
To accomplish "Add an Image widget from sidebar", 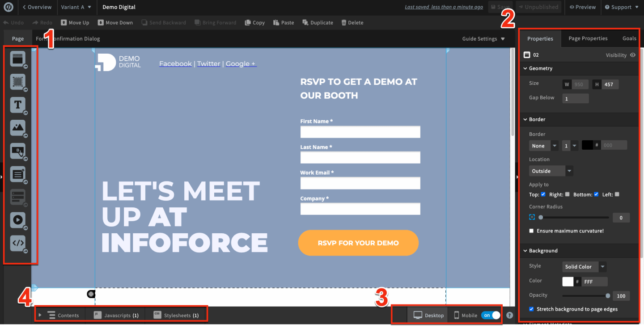I will coord(18,128).
